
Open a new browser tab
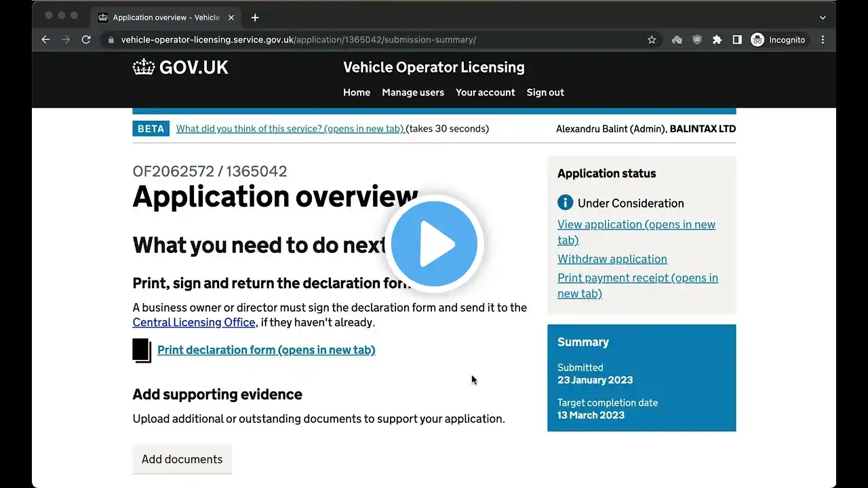coord(255,18)
